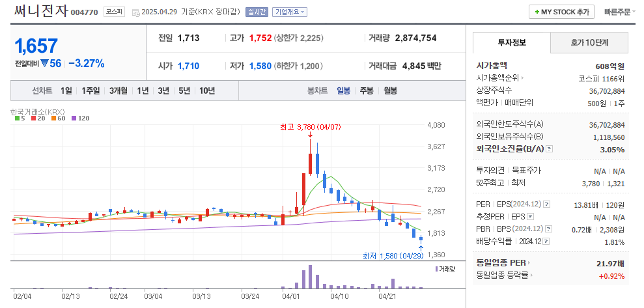Select the 10년 line chart period

coord(207,91)
